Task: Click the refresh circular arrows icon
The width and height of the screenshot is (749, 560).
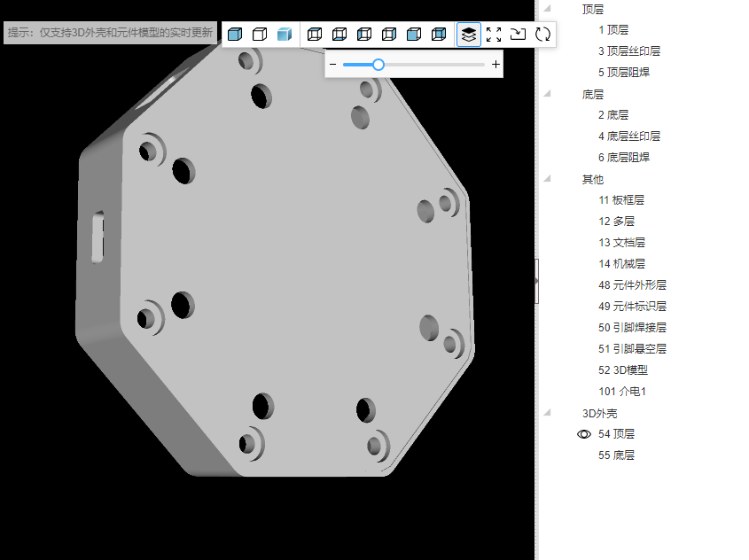Action: click(542, 35)
